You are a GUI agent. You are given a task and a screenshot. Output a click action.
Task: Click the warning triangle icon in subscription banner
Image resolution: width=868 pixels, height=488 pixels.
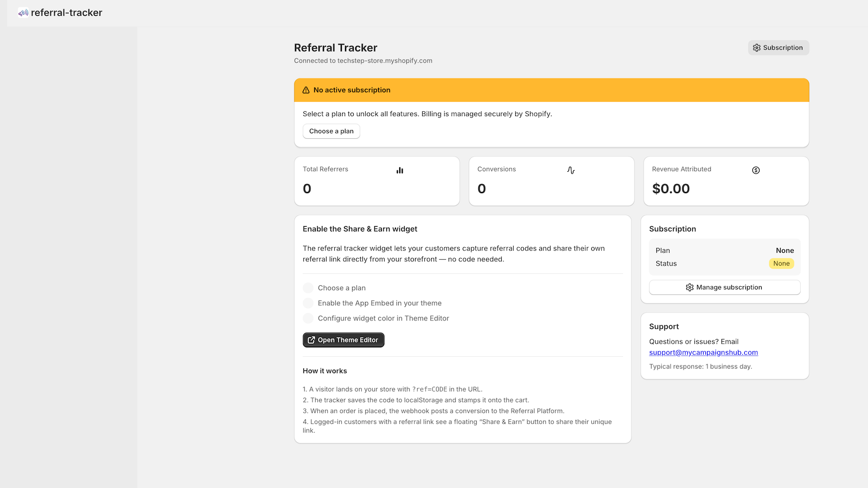[306, 90]
